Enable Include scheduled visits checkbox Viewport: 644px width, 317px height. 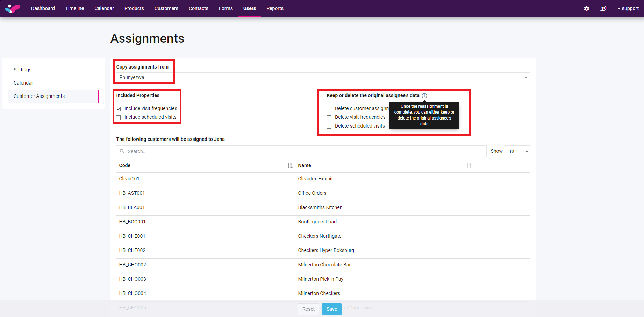pyautogui.click(x=119, y=117)
